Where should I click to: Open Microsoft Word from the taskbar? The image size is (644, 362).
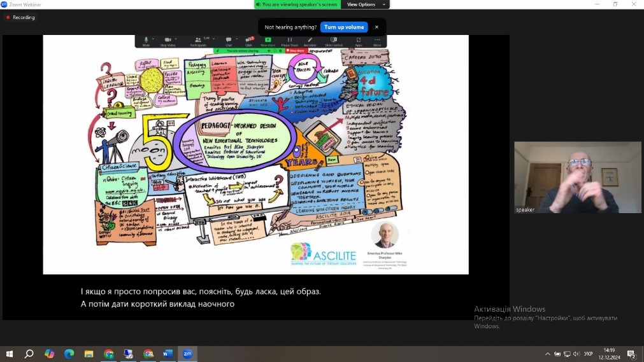click(168, 354)
